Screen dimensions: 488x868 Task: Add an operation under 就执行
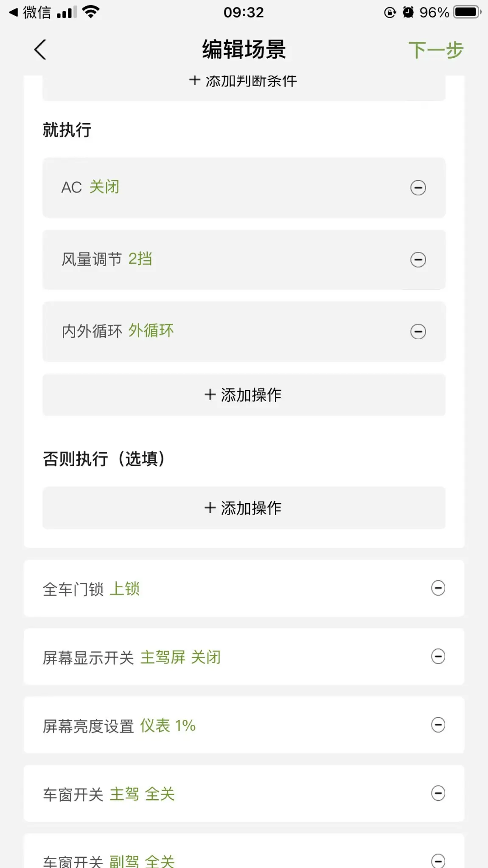[x=244, y=395]
